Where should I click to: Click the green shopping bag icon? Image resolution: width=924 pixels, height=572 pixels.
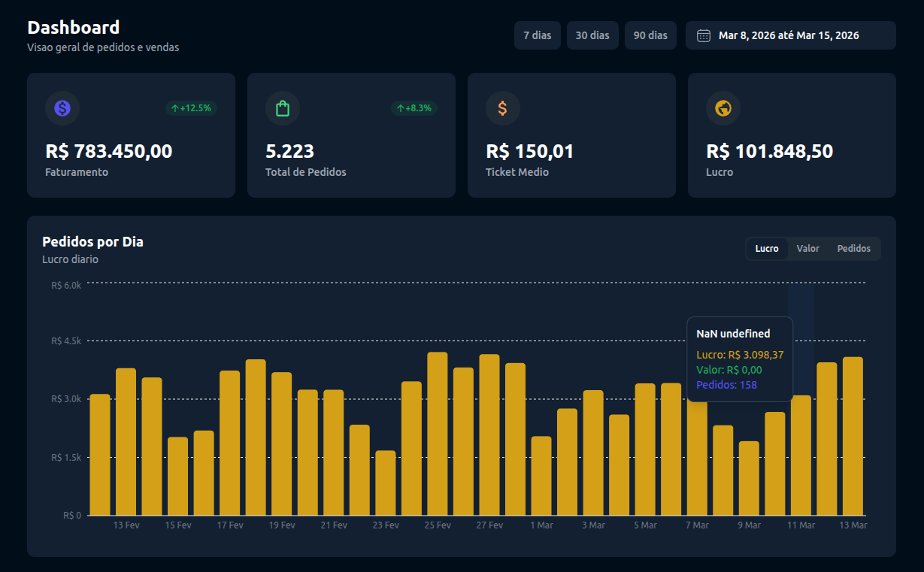(283, 108)
